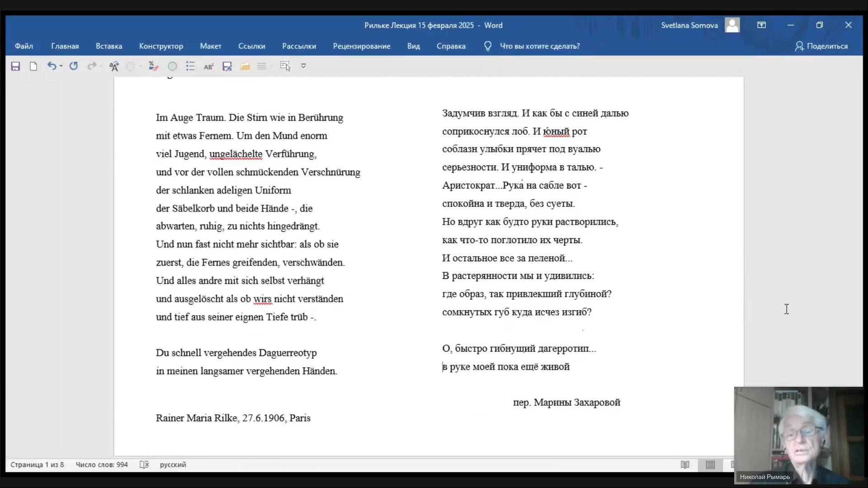868x488 pixels.
Task: Click the bulleted list icon
Action: coord(190,66)
